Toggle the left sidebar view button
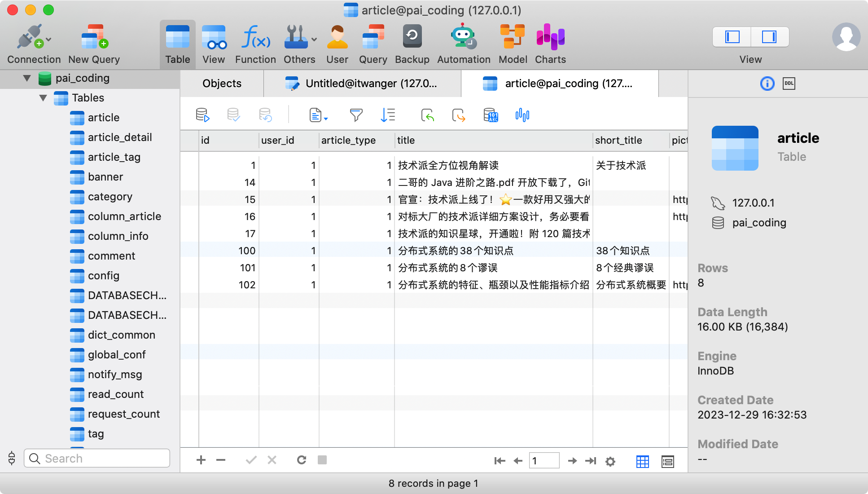 tap(732, 37)
